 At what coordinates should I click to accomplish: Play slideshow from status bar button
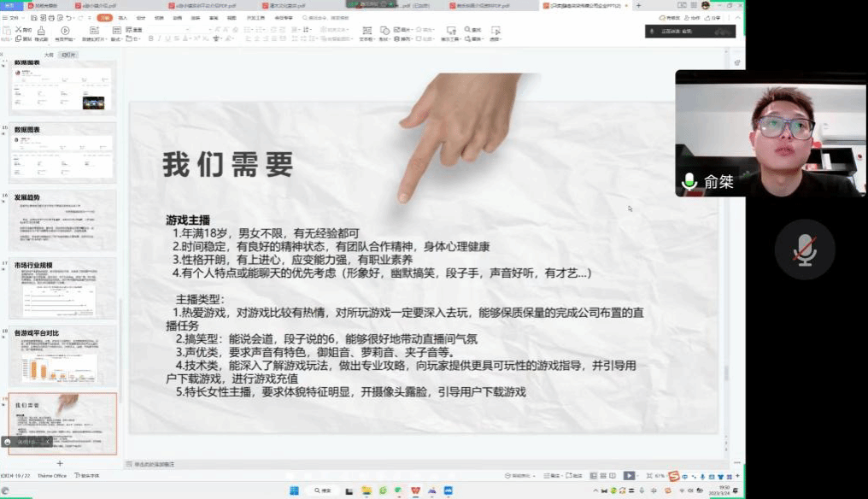(629, 476)
